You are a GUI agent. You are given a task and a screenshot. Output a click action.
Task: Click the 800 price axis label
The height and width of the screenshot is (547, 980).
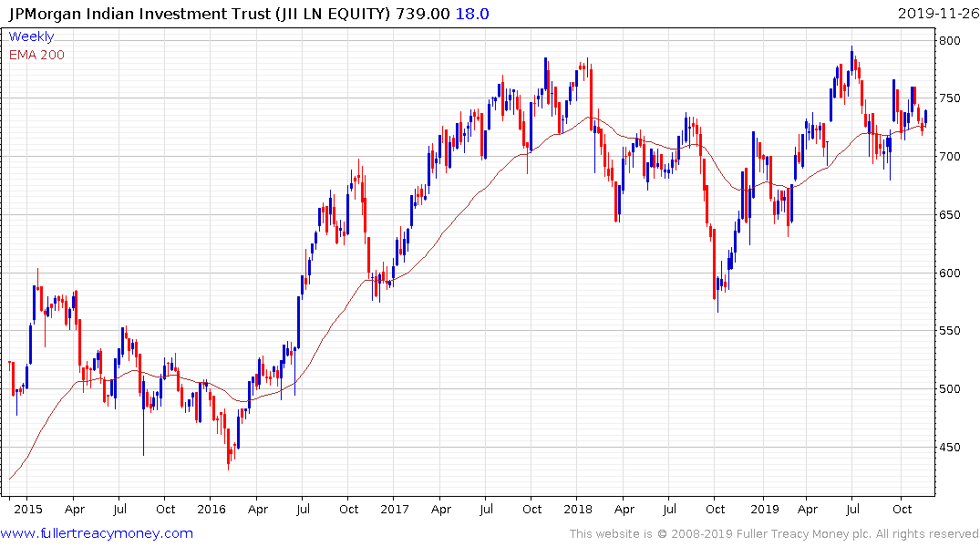949,41
